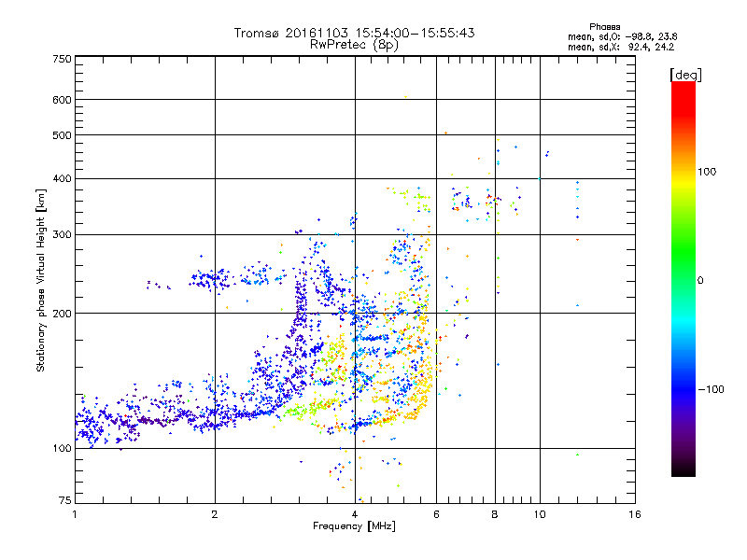
Task: Click the y-axis tick label '300'
Action: click(x=62, y=235)
